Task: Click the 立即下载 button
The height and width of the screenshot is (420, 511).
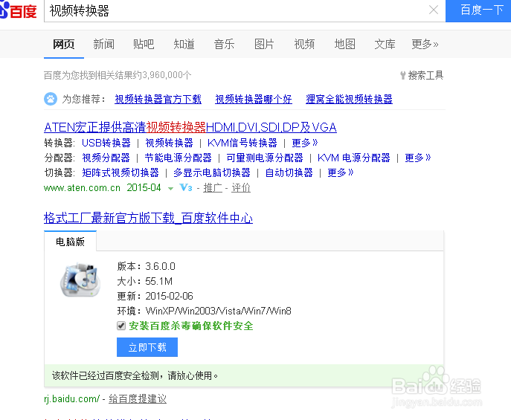Action: tap(147, 347)
